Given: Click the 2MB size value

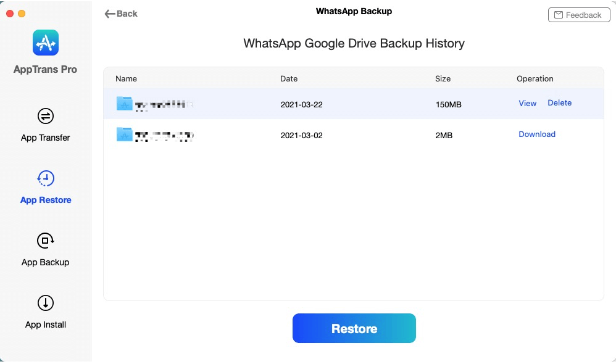Looking at the screenshot, I should tap(444, 136).
